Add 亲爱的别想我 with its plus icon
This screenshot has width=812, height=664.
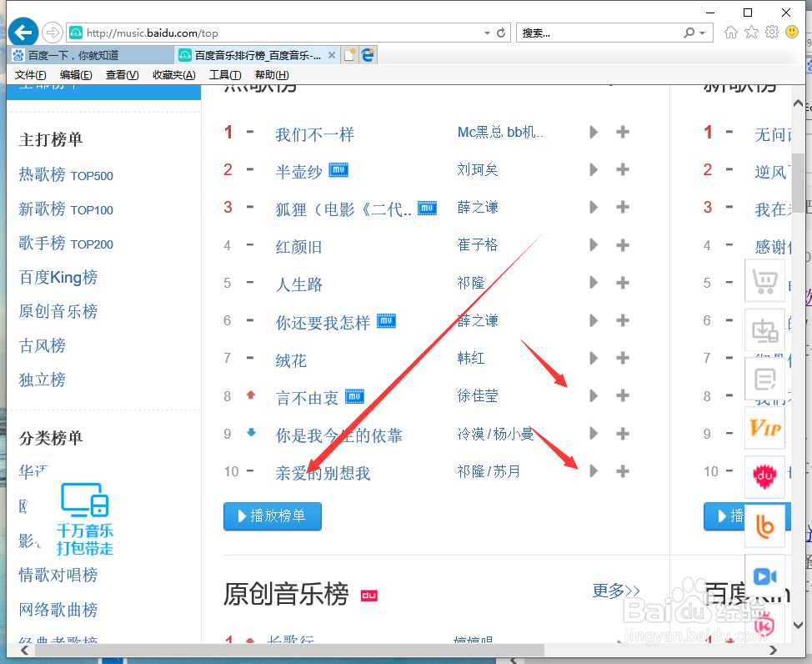point(623,471)
